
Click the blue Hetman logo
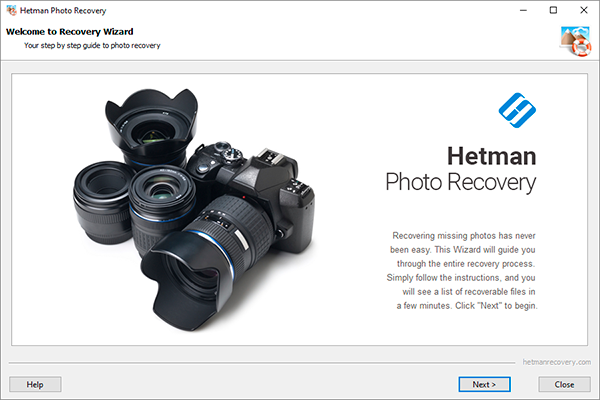click(x=517, y=110)
